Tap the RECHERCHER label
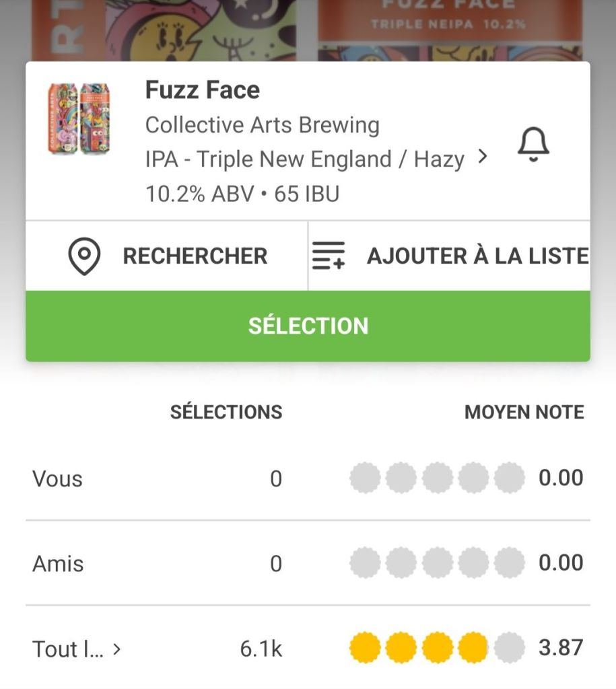Viewport: 616px width, 689px height. tap(195, 256)
